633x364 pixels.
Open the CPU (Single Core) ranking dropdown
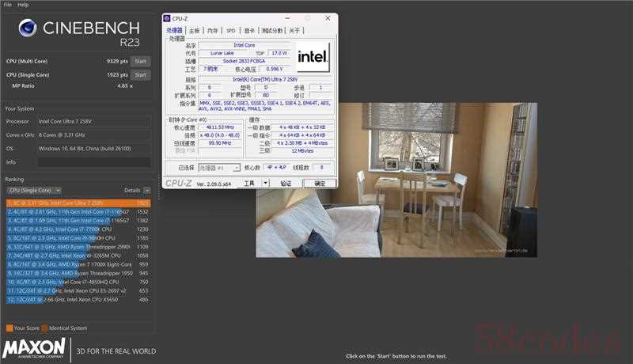(x=33, y=191)
